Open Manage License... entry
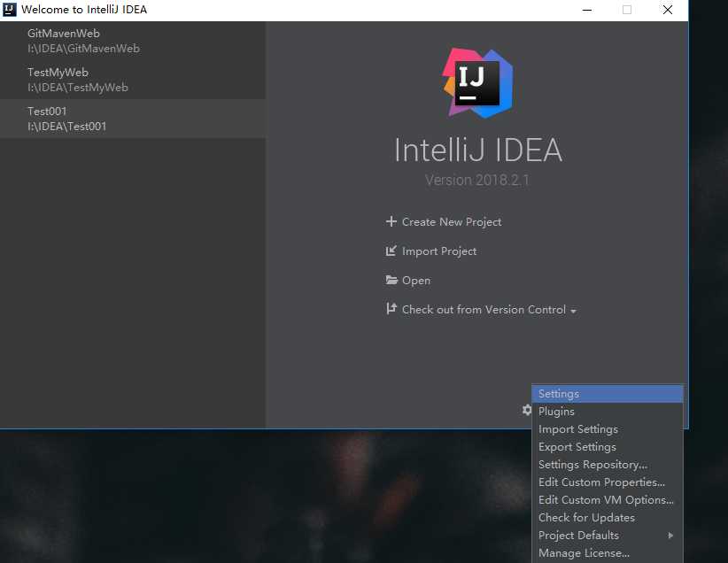This screenshot has height=563, width=728. (x=608, y=552)
